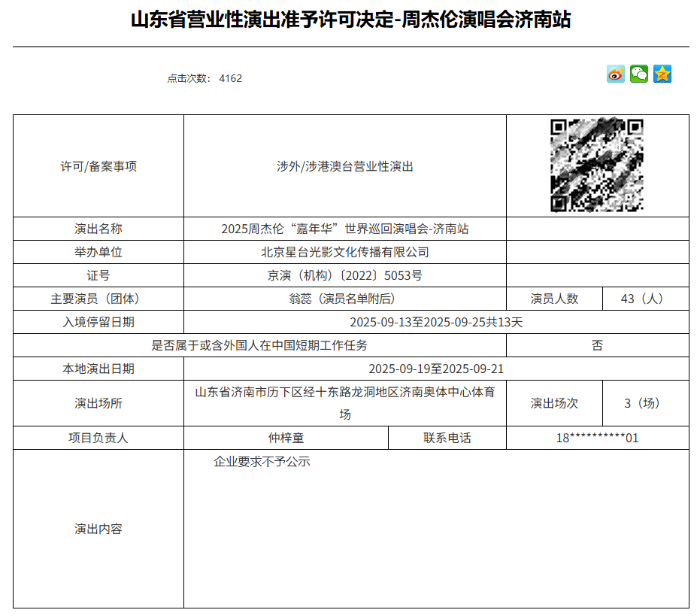The image size is (697, 616).
Task: Click the 演员人数 label
Action: [554, 299]
